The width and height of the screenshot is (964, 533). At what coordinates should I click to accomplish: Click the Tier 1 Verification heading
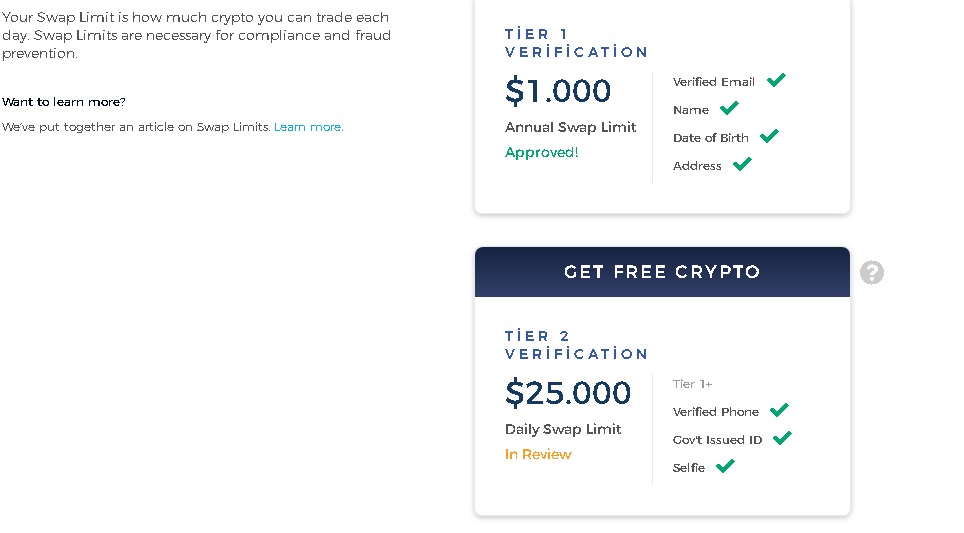(576, 43)
